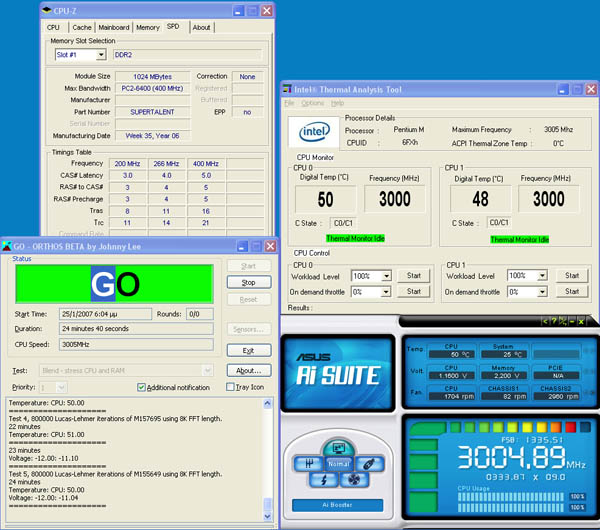Image resolution: width=600 pixels, height=530 pixels.
Task: Start CPU 1 on demand throttle
Action: 572,292
